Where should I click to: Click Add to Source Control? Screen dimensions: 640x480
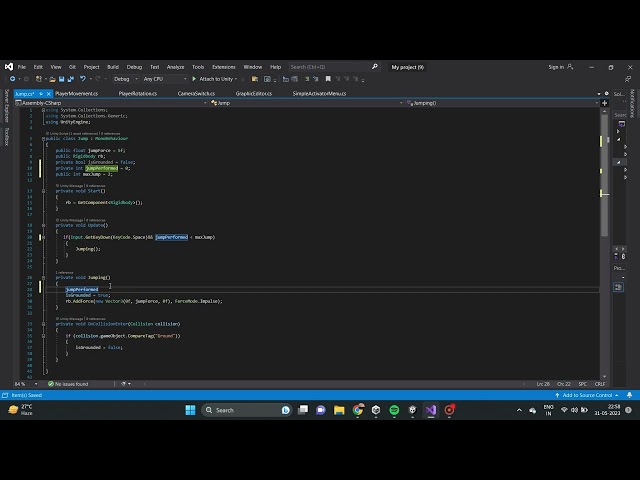pos(587,395)
